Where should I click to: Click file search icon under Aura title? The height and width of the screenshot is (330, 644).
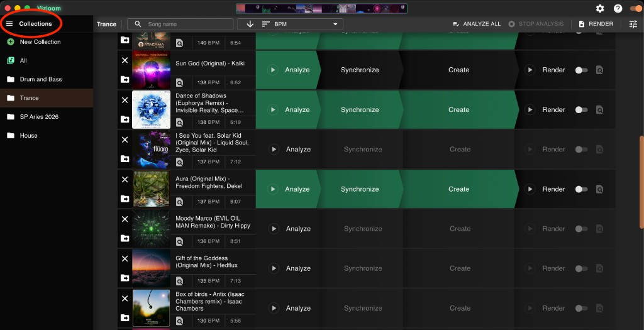pos(179,202)
